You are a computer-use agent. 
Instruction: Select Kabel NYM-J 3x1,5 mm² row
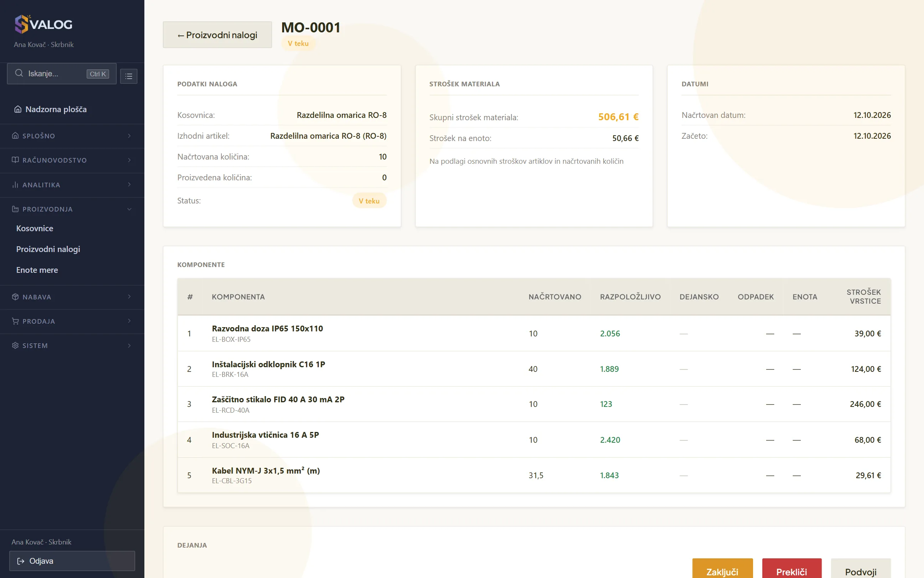pyautogui.click(x=534, y=475)
